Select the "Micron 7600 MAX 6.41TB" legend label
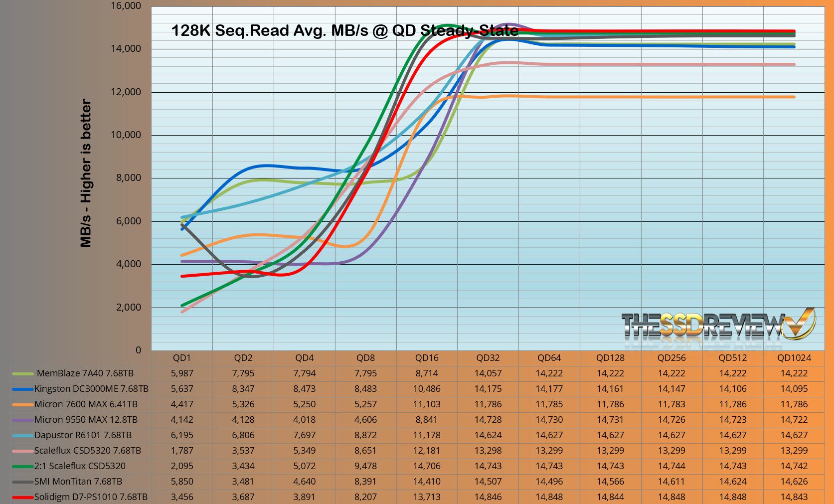The image size is (834, 504). pos(86,404)
